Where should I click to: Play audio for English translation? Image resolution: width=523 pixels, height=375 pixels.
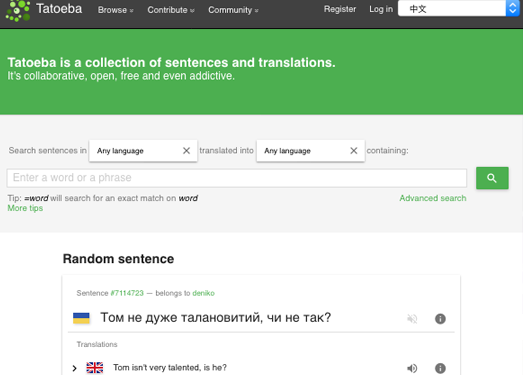pyautogui.click(x=412, y=368)
